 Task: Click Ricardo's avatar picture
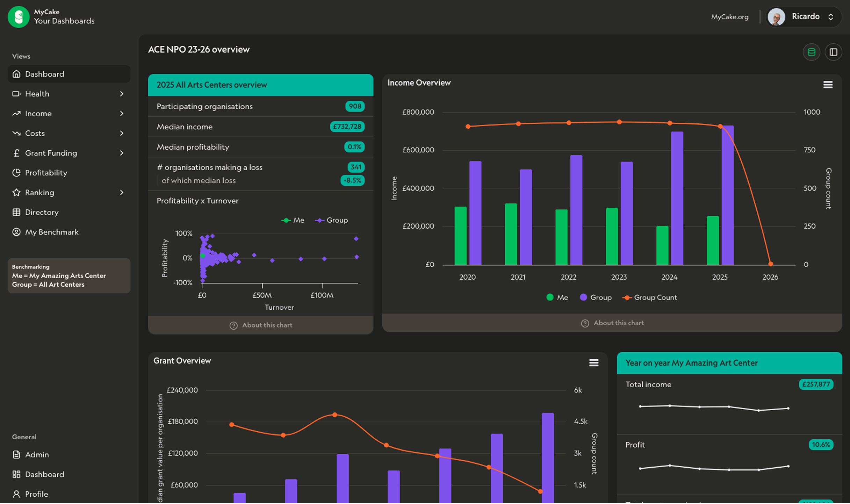[776, 17]
